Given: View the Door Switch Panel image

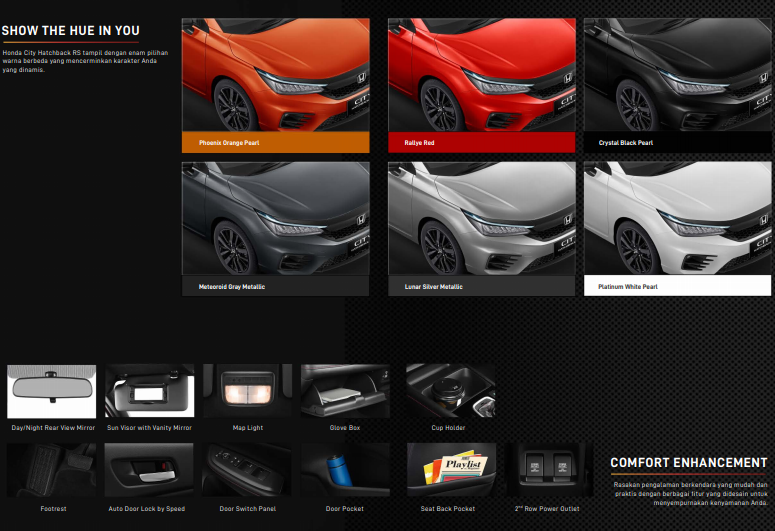Looking at the screenshot, I should (x=247, y=471).
